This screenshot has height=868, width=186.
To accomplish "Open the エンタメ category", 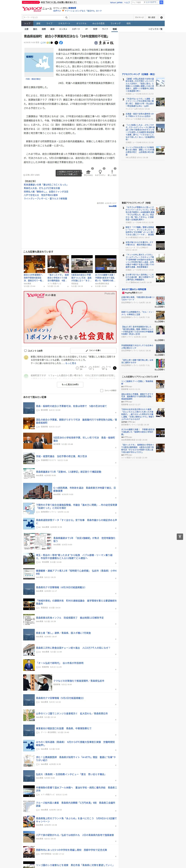I will tap(63, 29).
